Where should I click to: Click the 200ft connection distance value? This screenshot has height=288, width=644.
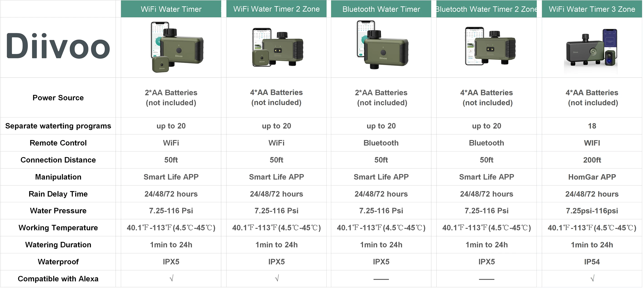[x=592, y=160]
